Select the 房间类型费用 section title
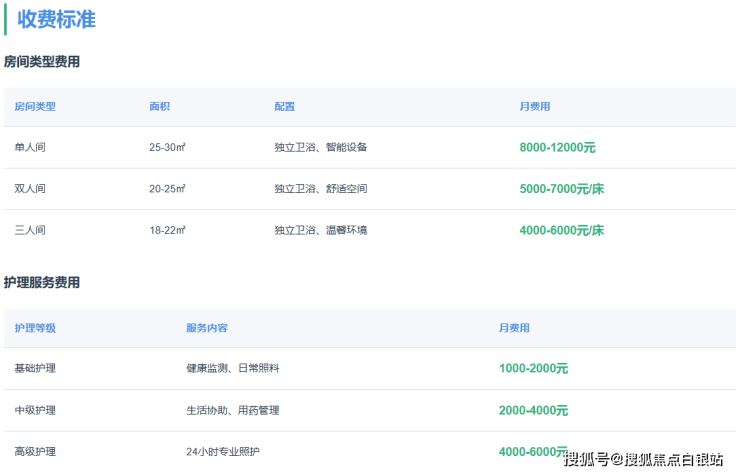The height and width of the screenshot is (475, 740). [x=42, y=62]
